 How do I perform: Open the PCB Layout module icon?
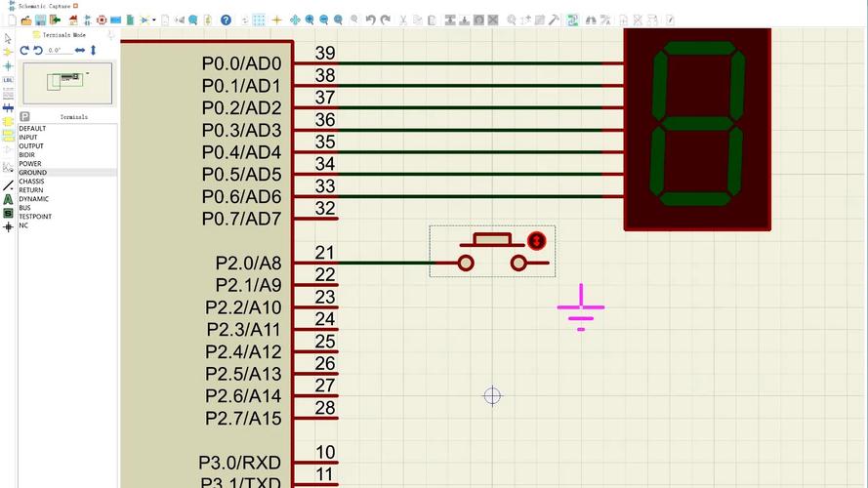[x=102, y=20]
